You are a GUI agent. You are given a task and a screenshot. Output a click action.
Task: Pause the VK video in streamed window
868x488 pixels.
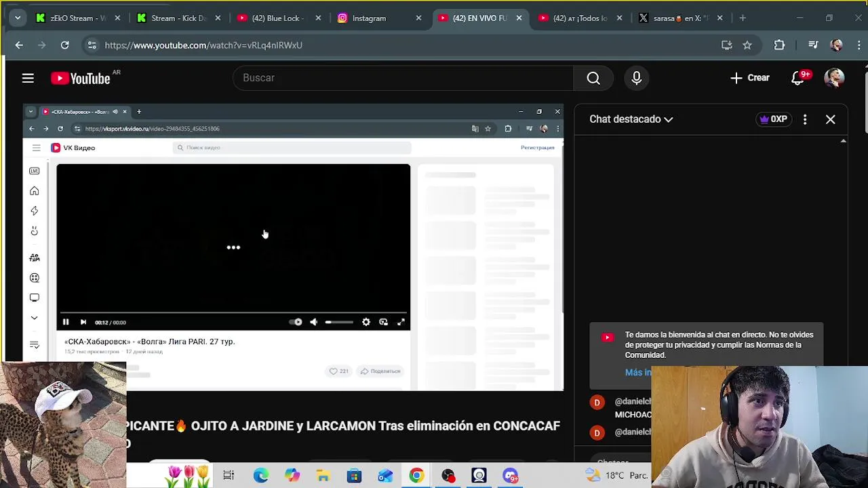coord(66,323)
